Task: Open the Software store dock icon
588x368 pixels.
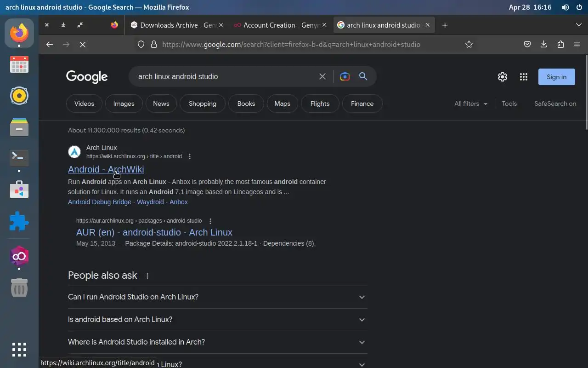Action: [x=19, y=190]
